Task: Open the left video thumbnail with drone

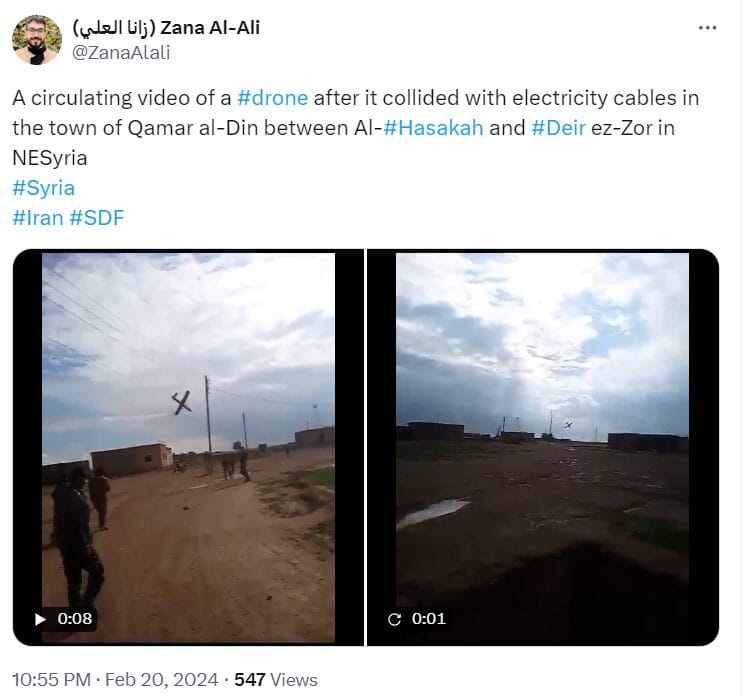Action: pyautogui.click(x=188, y=447)
